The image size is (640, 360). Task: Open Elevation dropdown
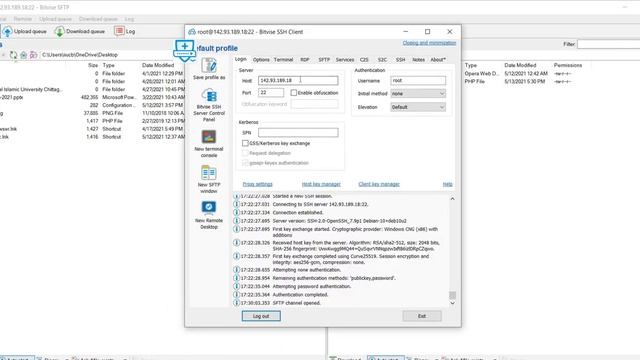[418, 107]
